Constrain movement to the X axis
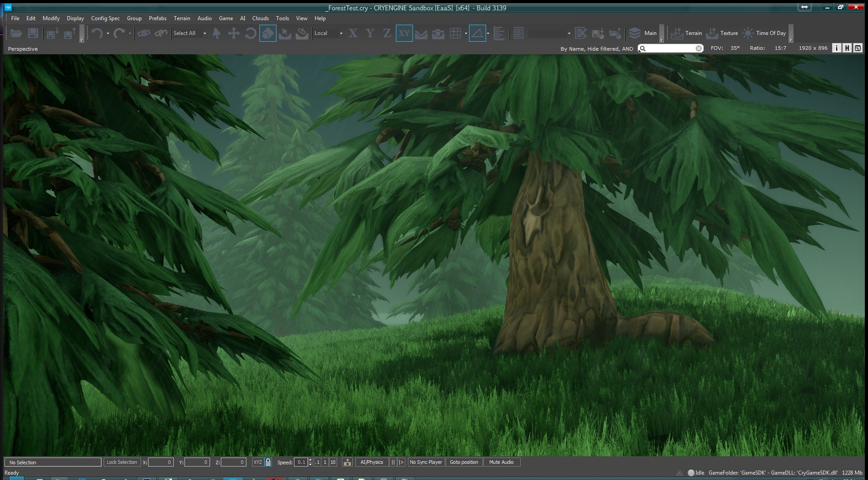The height and width of the screenshot is (480, 868). (x=353, y=33)
